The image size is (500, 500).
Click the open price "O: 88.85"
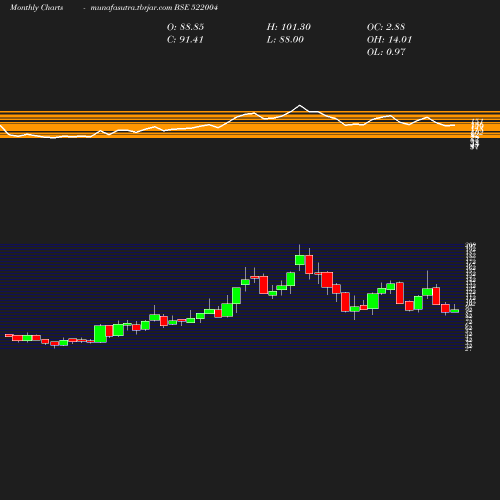click(x=185, y=27)
